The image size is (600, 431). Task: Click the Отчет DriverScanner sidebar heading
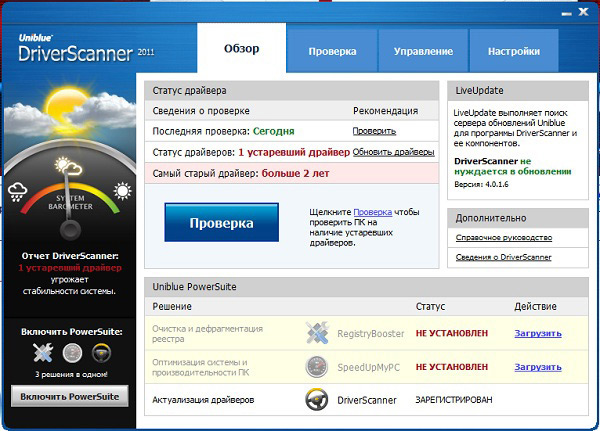[70, 256]
